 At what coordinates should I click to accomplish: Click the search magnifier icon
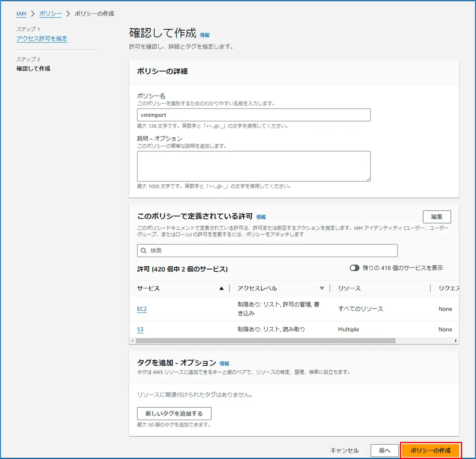point(144,250)
